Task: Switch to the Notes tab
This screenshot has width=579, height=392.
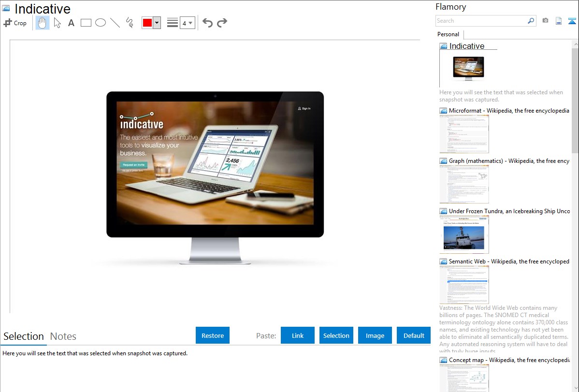Action: point(63,336)
